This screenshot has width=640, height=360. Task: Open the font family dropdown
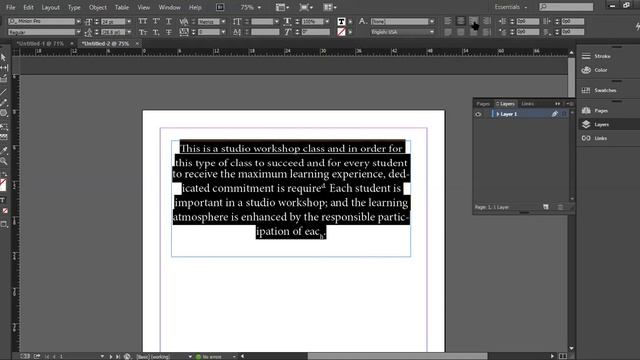[x=78, y=21]
